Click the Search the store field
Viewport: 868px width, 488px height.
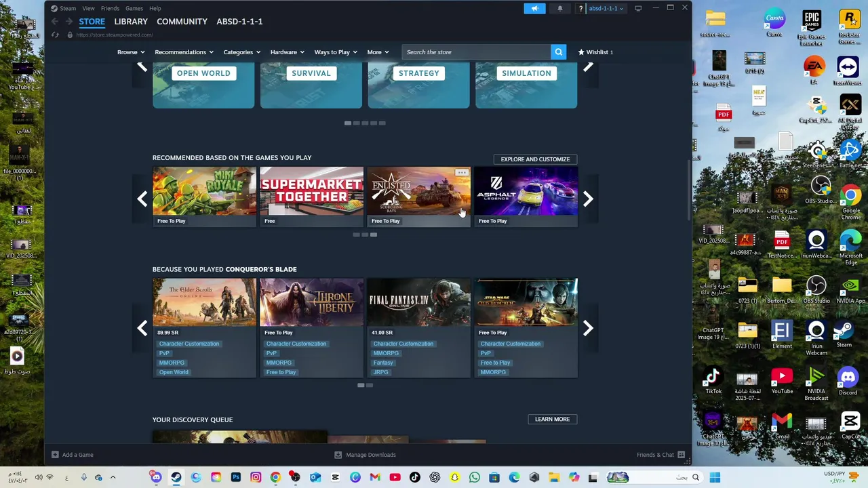click(x=477, y=52)
